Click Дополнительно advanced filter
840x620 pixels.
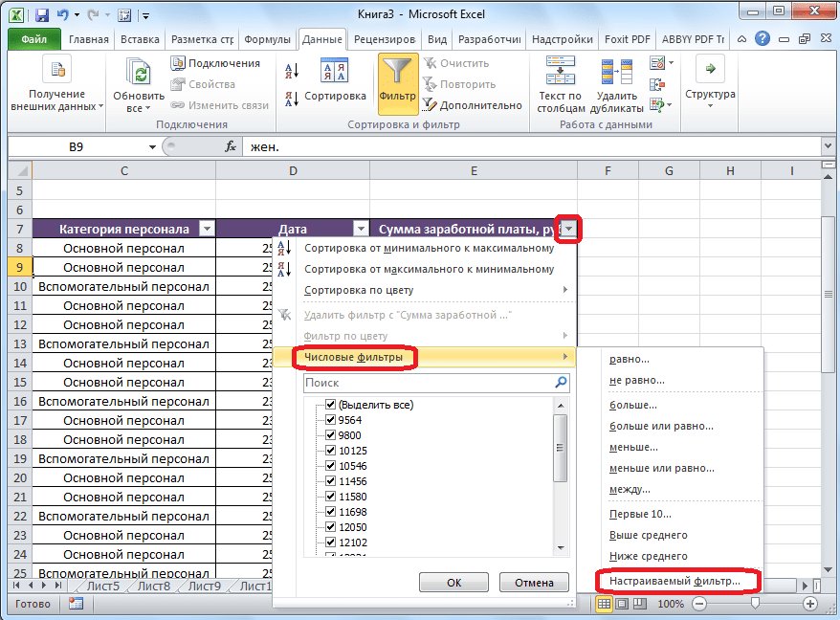[472, 105]
